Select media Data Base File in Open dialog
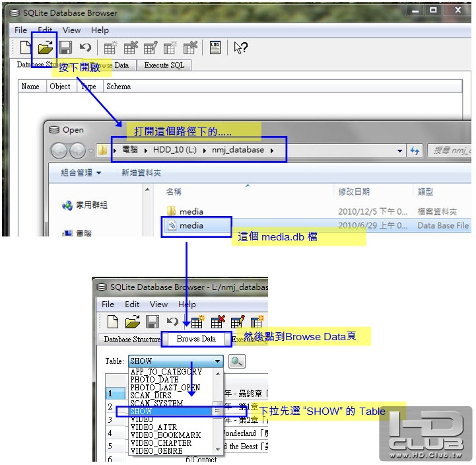The width and height of the screenshot is (476, 465). point(191,226)
